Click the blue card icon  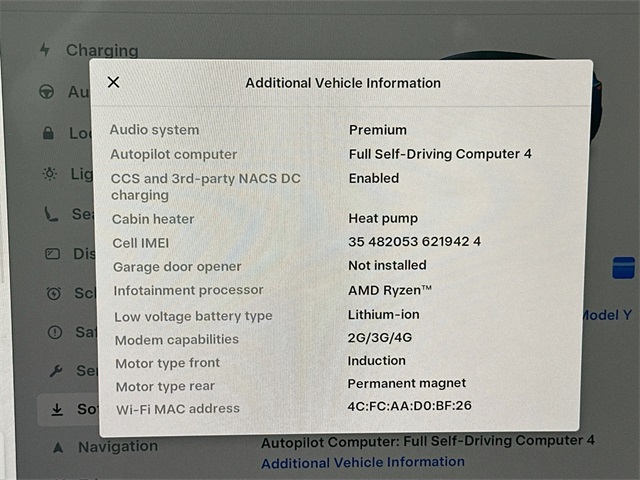pos(623,268)
